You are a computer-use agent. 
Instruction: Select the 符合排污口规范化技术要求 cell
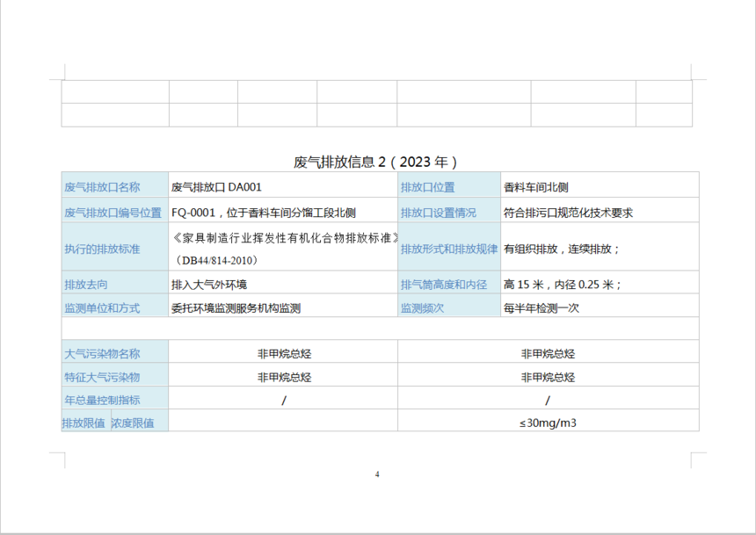point(569,213)
